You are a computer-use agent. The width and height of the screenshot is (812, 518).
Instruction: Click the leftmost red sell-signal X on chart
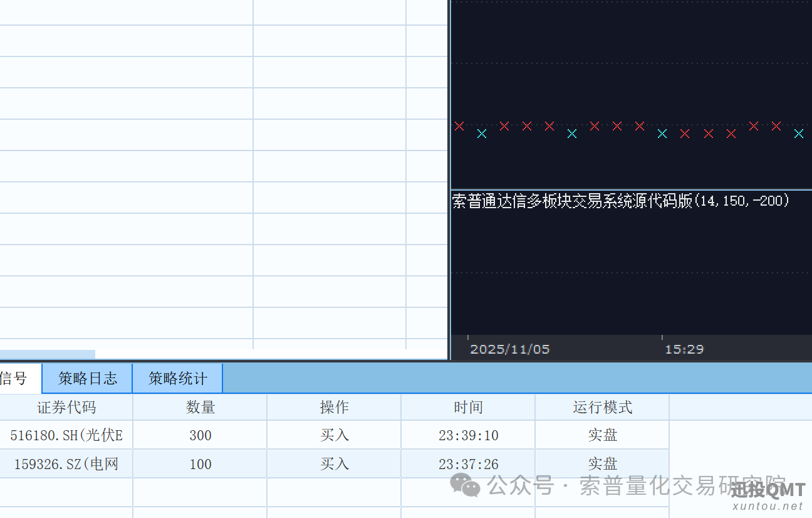click(459, 125)
